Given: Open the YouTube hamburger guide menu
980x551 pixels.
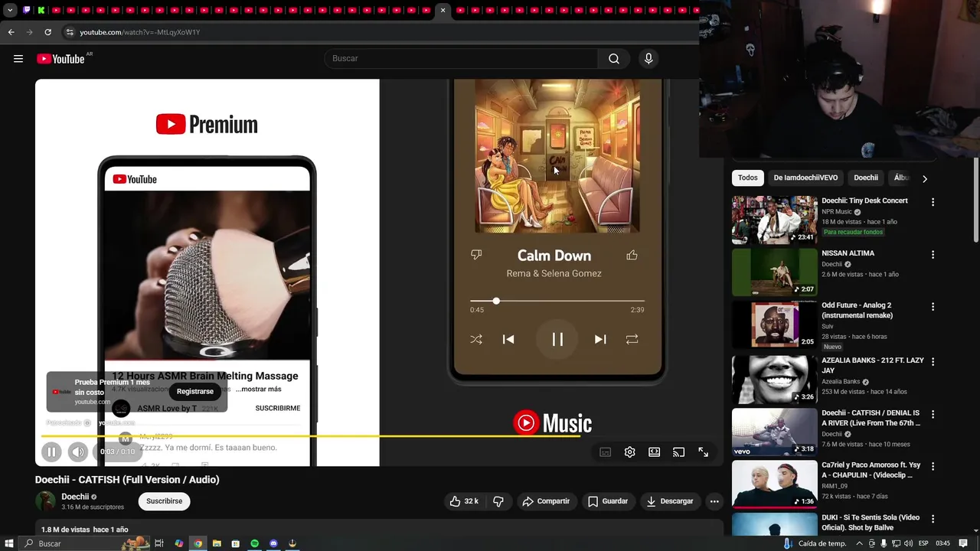Looking at the screenshot, I should coord(18,58).
